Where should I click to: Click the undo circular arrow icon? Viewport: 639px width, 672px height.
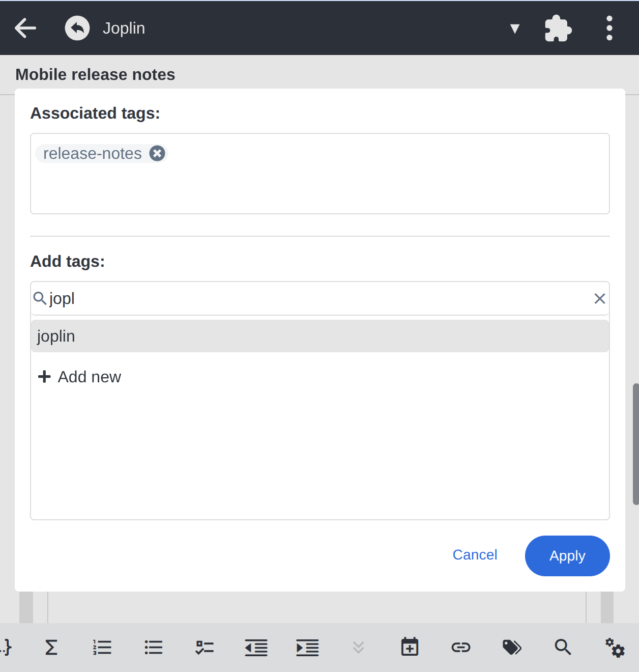(x=77, y=28)
